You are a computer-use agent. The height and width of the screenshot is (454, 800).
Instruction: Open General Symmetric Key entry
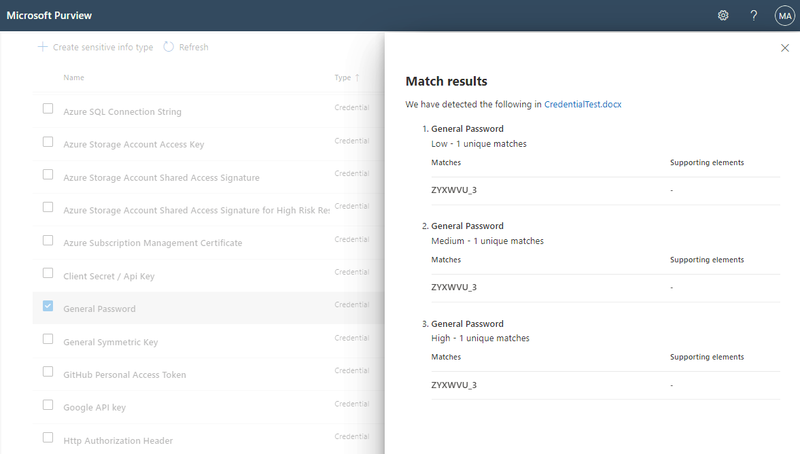pyautogui.click(x=111, y=342)
